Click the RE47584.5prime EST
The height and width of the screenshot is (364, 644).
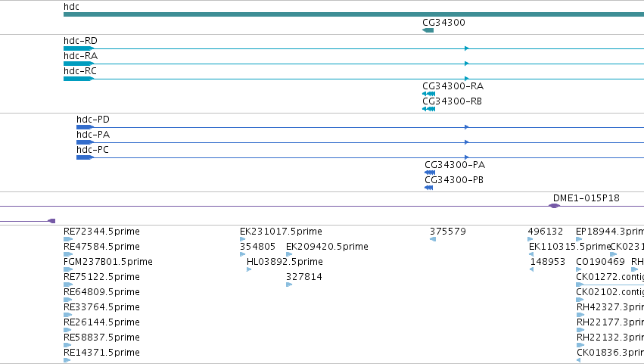(x=68, y=254)
